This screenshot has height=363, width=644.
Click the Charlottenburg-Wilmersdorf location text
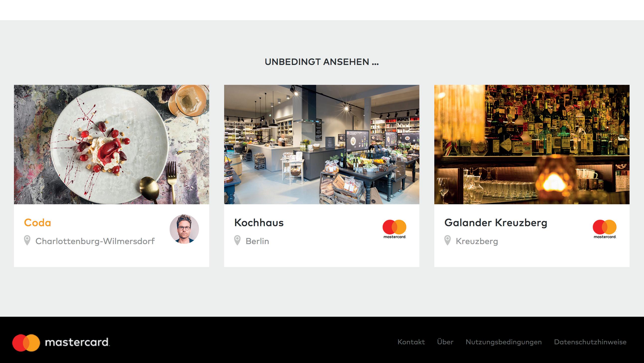[95, 241]
